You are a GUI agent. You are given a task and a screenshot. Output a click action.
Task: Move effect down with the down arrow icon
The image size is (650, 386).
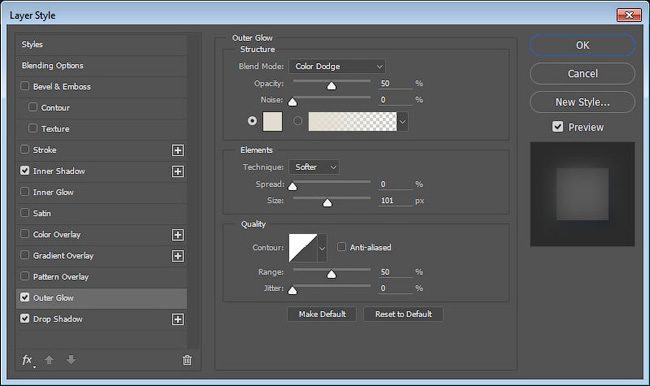[71, 359]
